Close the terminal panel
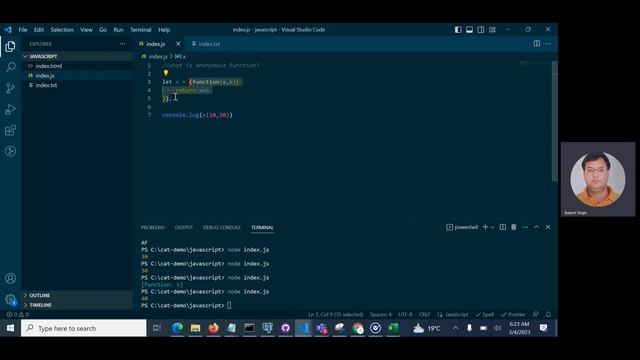Screen dimensions: 640x360 (548, 227)
